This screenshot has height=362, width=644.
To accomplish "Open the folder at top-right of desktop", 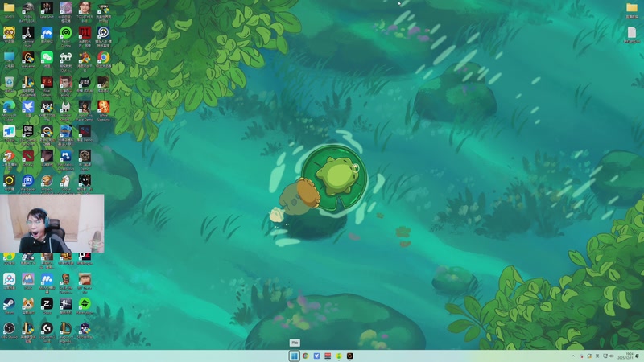I will [x=632, y=8].
